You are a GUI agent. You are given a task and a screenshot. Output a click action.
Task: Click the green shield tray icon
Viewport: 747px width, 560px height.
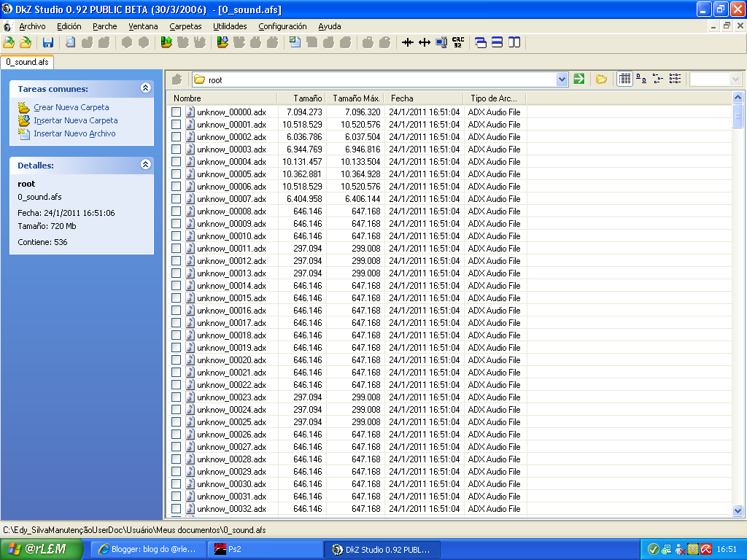[x=653, y=549]
